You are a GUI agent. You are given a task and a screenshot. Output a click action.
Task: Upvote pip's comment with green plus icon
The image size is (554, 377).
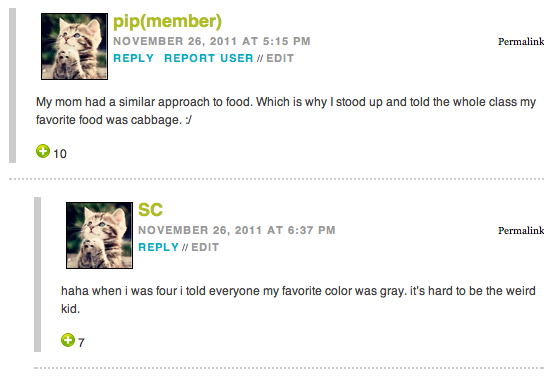pos(43,151)
